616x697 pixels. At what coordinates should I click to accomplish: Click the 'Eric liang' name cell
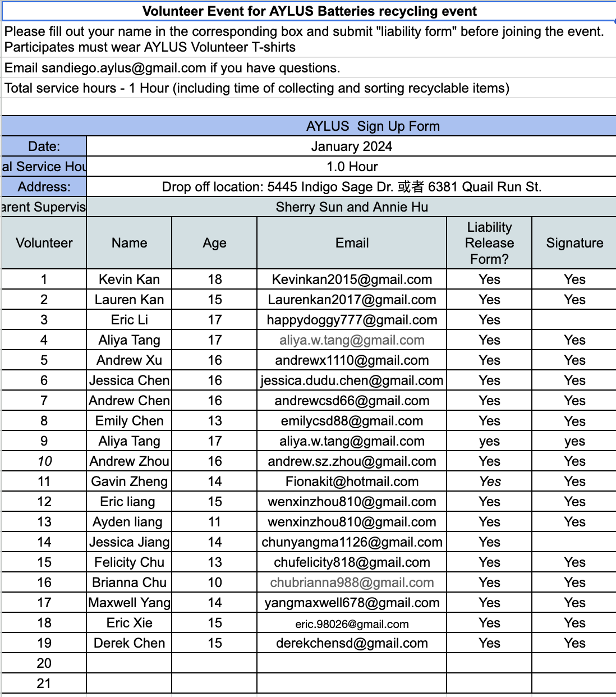130,502
